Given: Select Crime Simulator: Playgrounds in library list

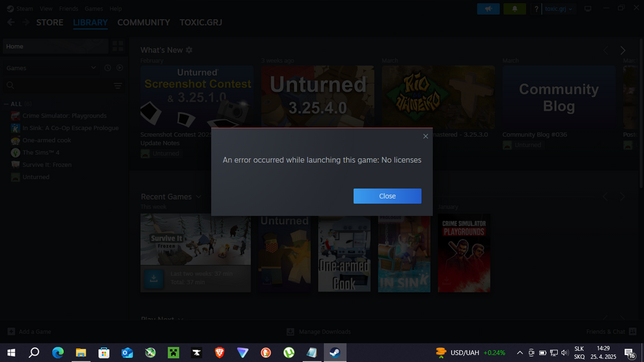Looking at the screenshot, I should click(x=64, y=116).
